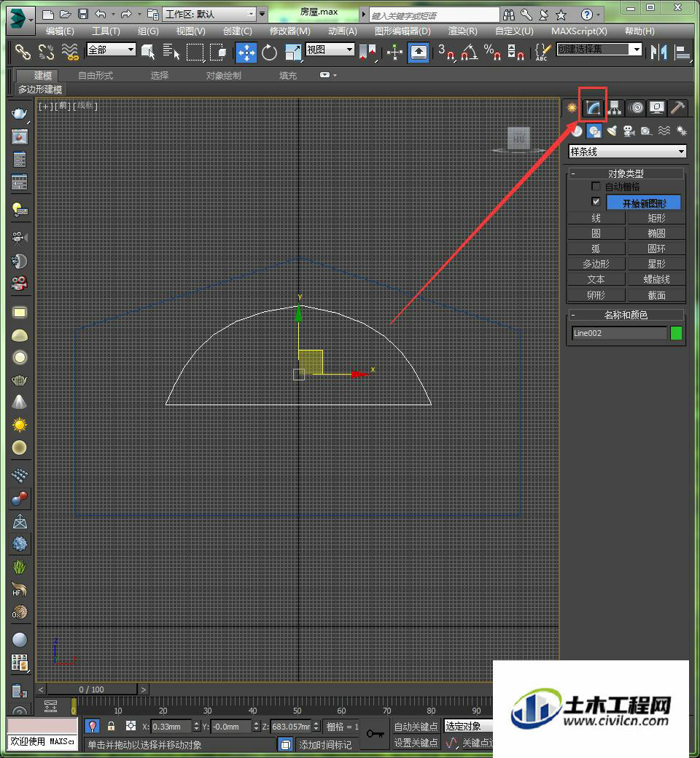Open Edit Named Selection Sets icon
Image resolution: width=700 pixels, height=758 pixels.
543,52
